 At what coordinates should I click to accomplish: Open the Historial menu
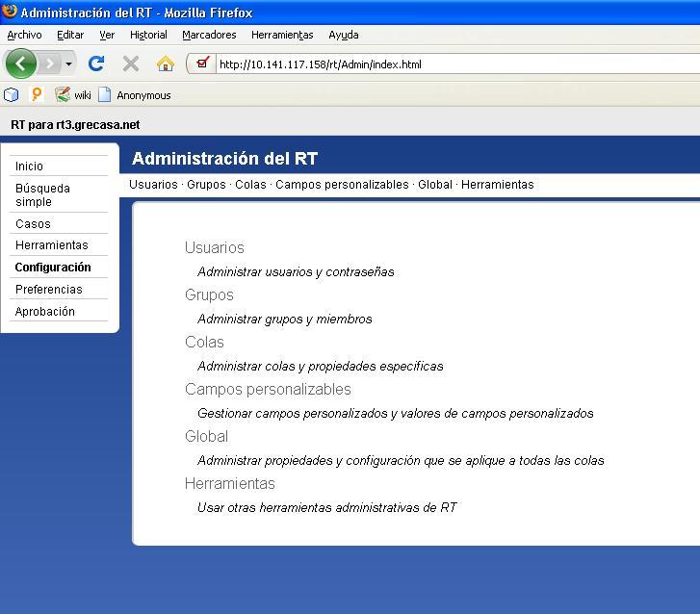pyautogui.click(x=148, y=35)
